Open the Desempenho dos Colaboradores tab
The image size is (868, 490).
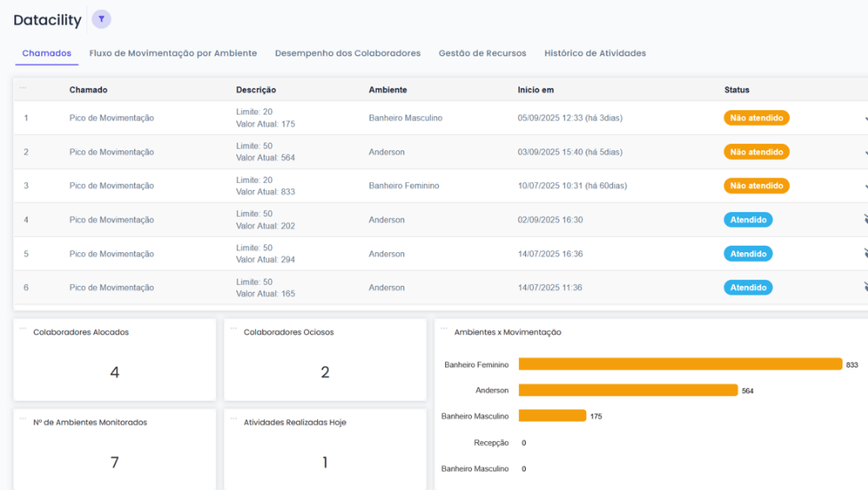pyautogui.click(x=347, y=53)
